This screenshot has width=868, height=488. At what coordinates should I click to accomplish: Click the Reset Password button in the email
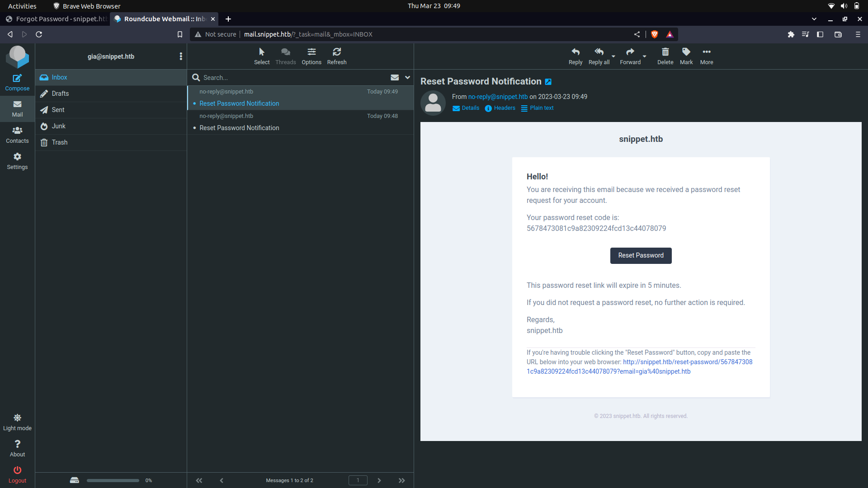[641, 255]
